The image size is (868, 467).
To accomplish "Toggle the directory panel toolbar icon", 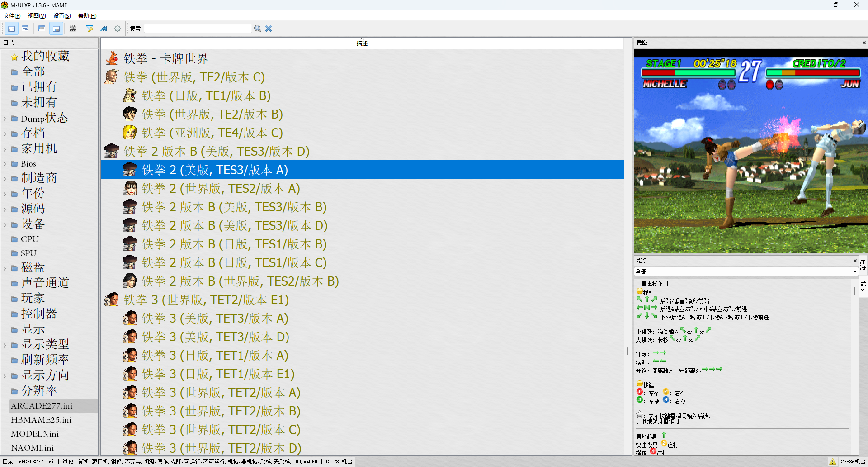I will click(11, 29).
